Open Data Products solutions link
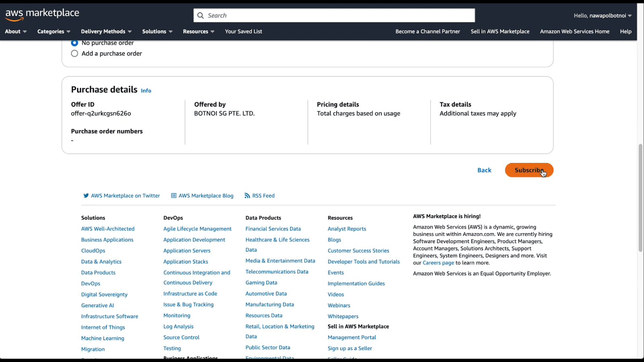Viewport: 644px width, 362px height. click(98, 272)
